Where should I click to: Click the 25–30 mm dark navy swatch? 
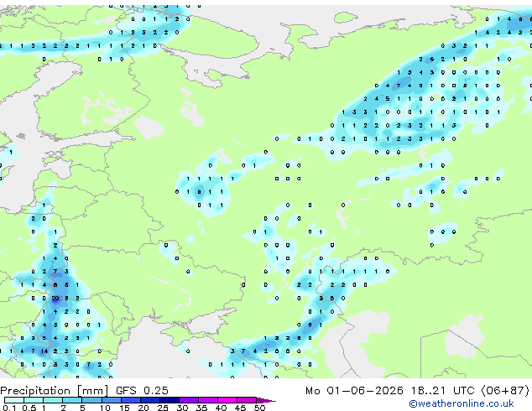pos(169,400)
